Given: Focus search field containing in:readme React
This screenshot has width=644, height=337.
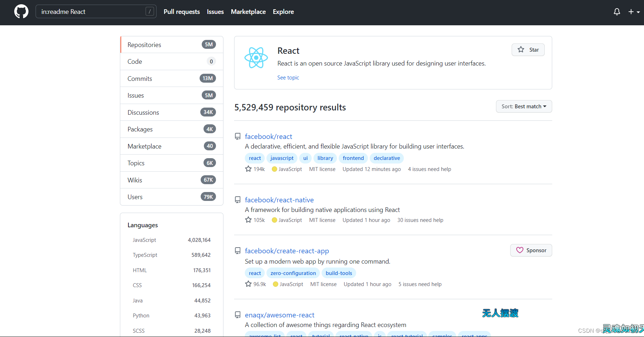Looking at the screenshot, I should (x=96, y=12).
